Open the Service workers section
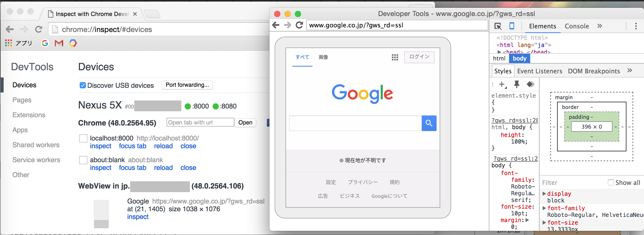This screenshot has width=644, height=235. [36, 160]
